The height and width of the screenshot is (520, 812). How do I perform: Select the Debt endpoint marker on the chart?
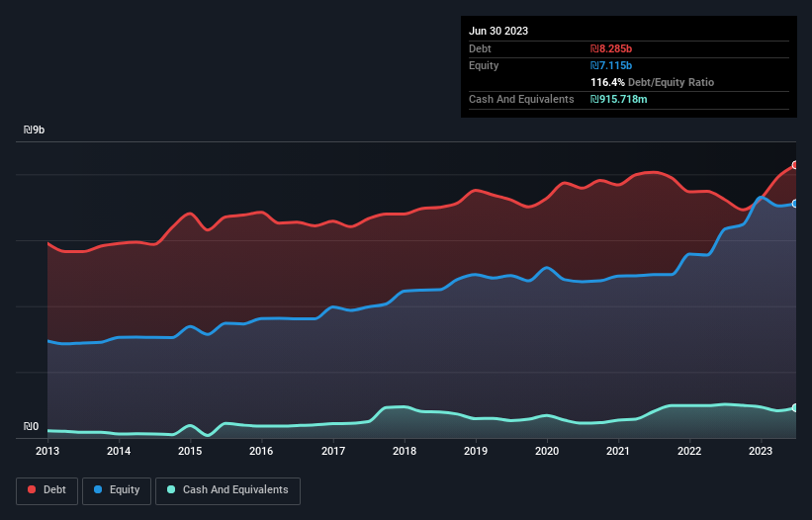(795, 165)
